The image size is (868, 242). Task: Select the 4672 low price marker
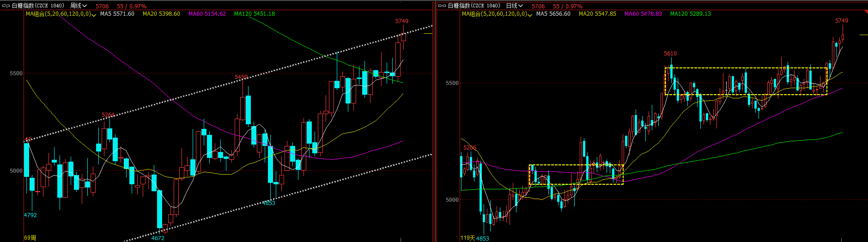click(158, 238)
